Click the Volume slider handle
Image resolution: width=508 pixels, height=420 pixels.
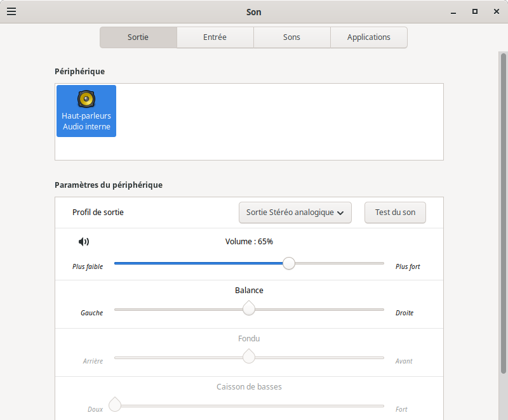[x=289, y=263]
